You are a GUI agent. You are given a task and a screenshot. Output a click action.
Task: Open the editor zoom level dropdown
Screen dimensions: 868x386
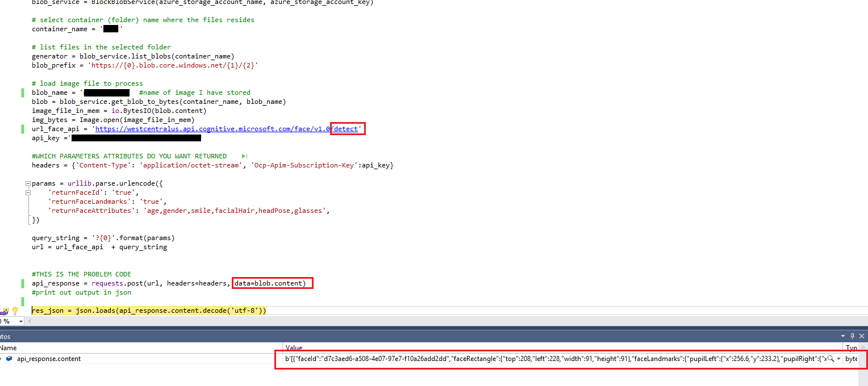tap(21, 322)
